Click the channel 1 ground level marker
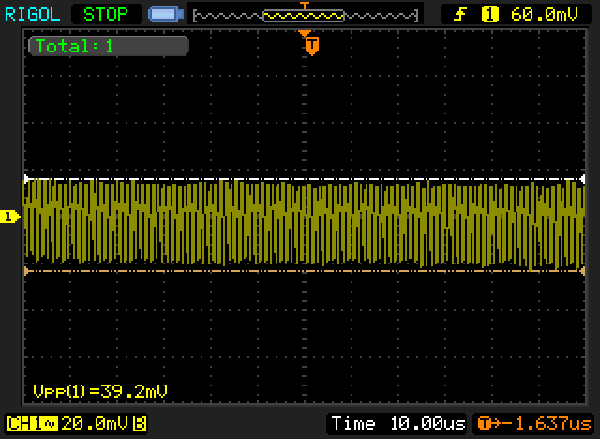The width and height of the screenshot is (600, 439). click(10, 217)
